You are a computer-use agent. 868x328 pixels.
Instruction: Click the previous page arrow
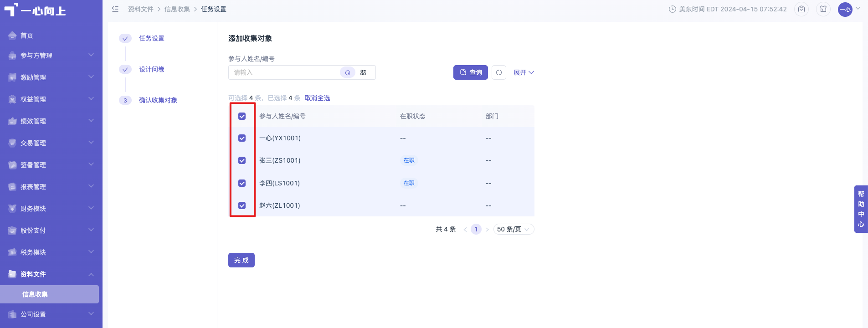pos(465,229)
